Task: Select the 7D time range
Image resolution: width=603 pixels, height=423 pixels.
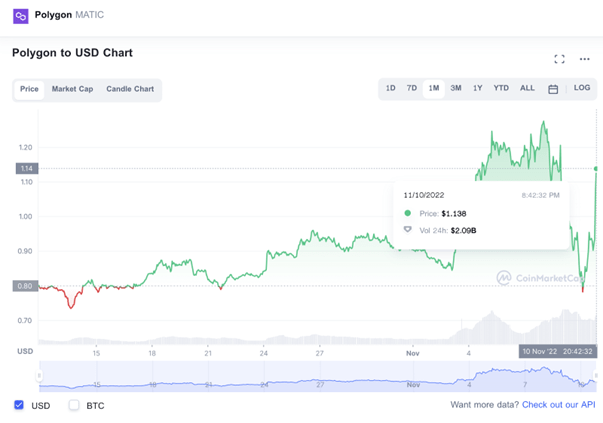Action: click(x=411, y=88)
